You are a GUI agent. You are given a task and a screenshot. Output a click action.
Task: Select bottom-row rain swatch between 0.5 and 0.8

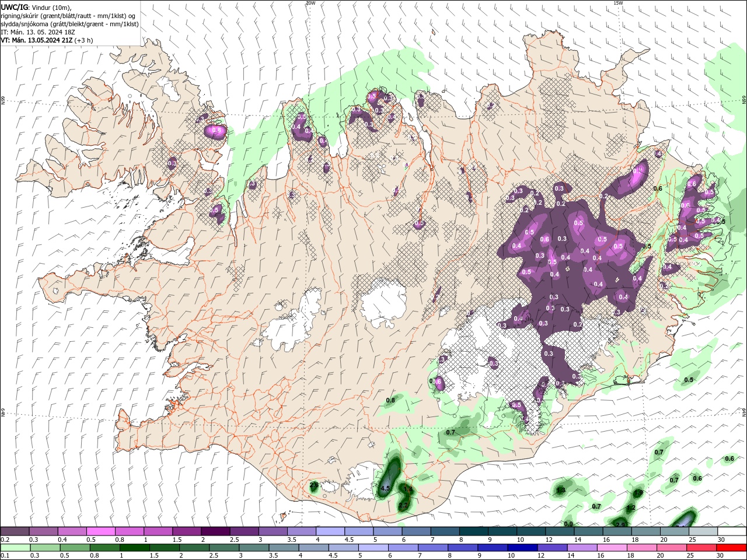[x=75, y=548]
